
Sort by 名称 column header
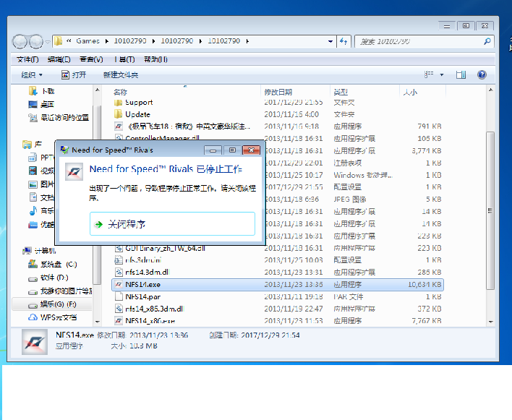(x=120, y=92)
